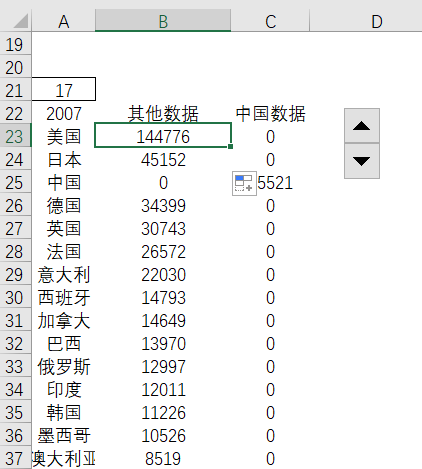Select the value 12997
This screenshot has width=422, height=469.
(163, 366)
